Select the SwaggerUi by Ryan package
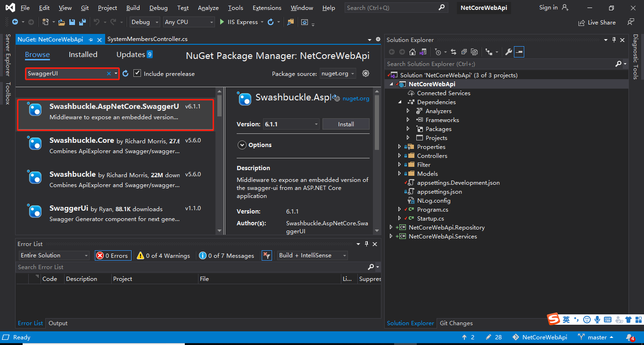The image size is (644, 345). click(x=116, y=214)
